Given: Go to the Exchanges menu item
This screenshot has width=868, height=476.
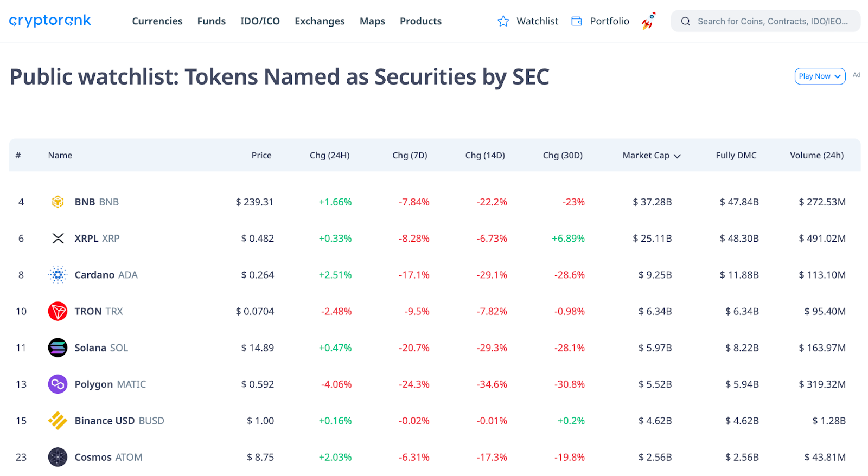Looking at the screenshot, I should (x=320, y=21).
